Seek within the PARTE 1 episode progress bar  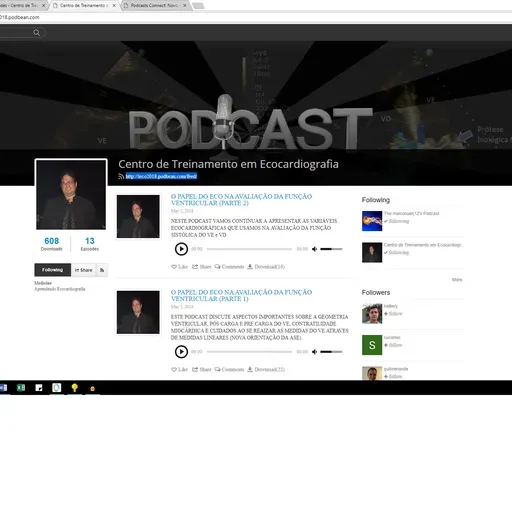coord(249,352)
